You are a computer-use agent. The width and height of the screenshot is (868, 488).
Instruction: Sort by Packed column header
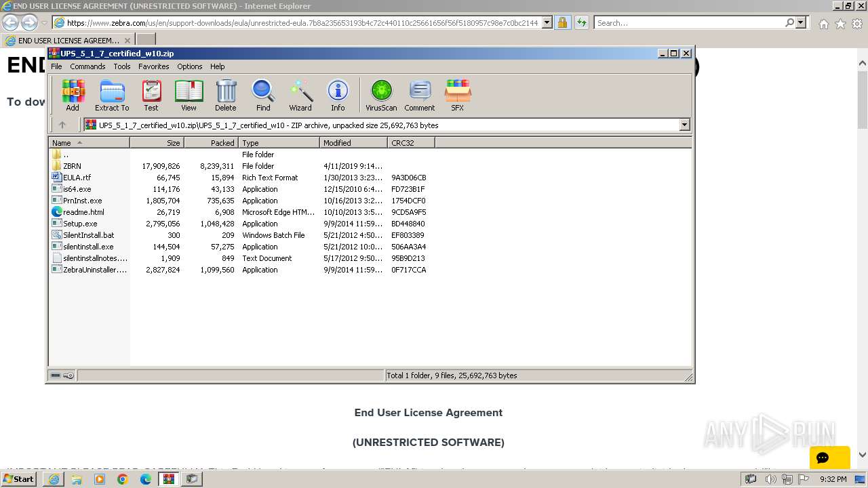point(211,143)
